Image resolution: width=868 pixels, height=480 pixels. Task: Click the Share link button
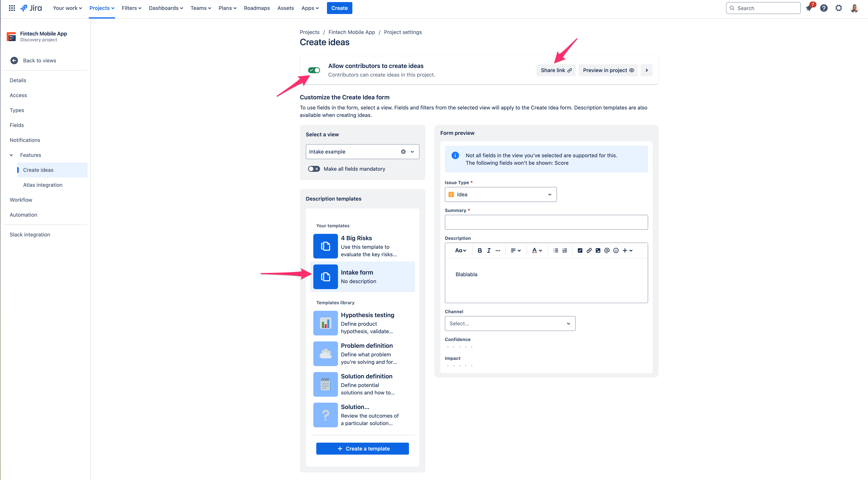[556, 70]
